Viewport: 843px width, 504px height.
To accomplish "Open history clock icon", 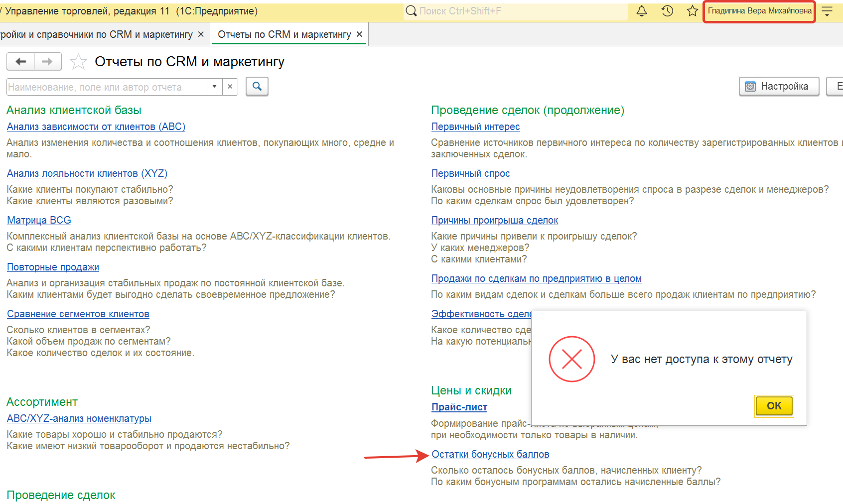I will [667, 11].
